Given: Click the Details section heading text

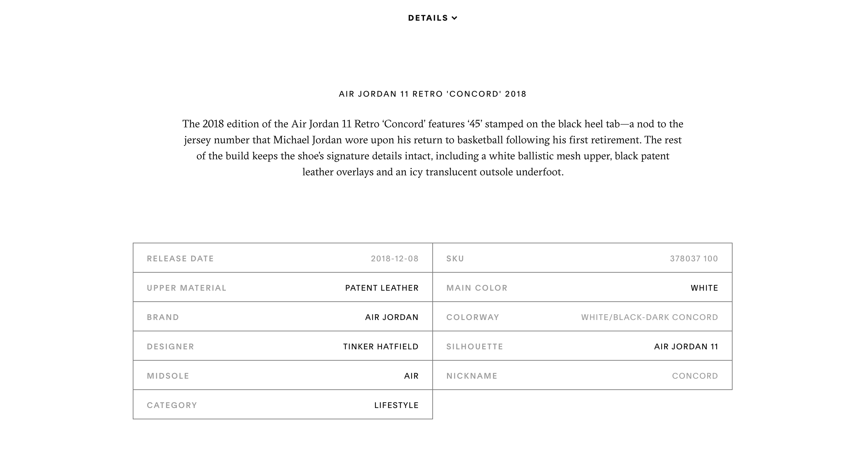Looking at the screenshot, I should (x=428, y=18).
